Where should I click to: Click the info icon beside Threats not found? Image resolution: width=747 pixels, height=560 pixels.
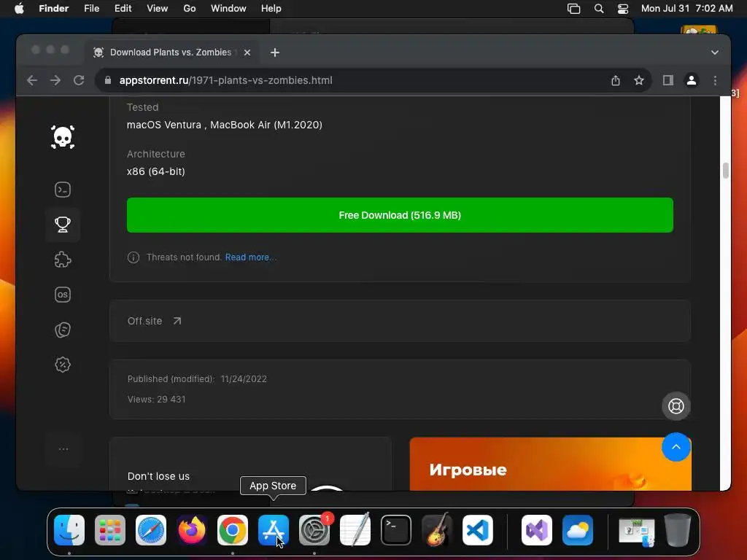pos(133,257)
